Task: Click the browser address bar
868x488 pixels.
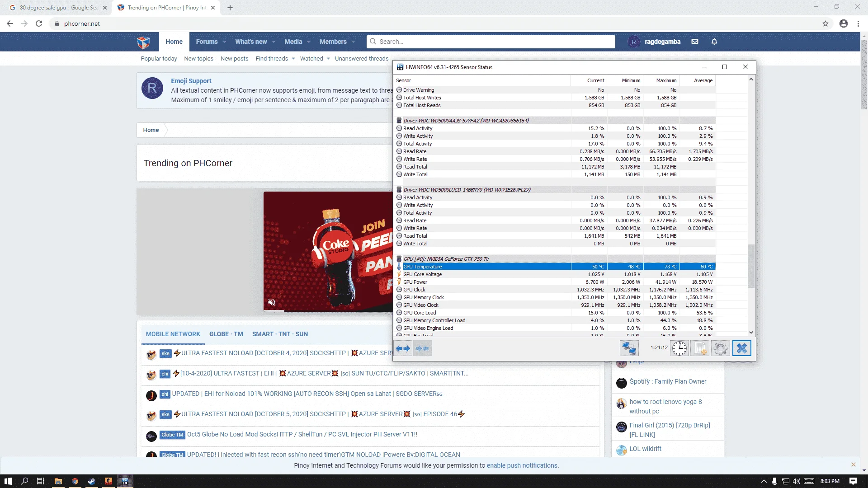Action: (x=434, y=23)
